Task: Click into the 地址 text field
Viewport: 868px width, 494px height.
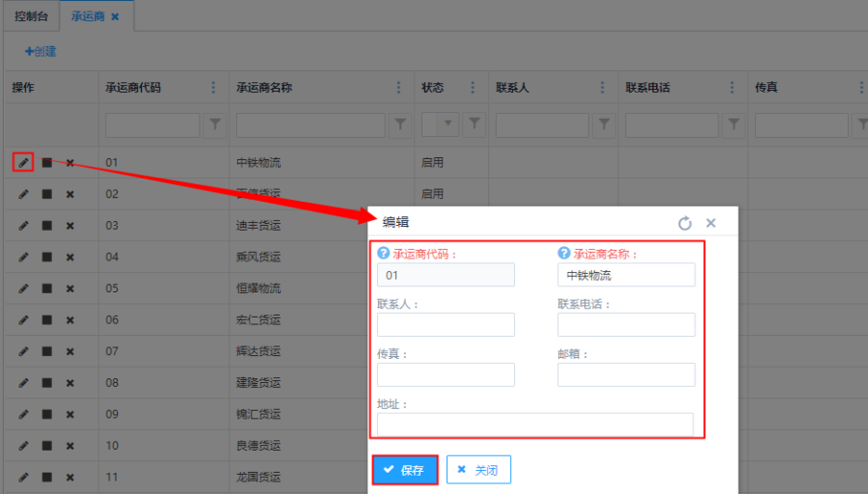Action: pyautogui.click(x=534, y=425)
